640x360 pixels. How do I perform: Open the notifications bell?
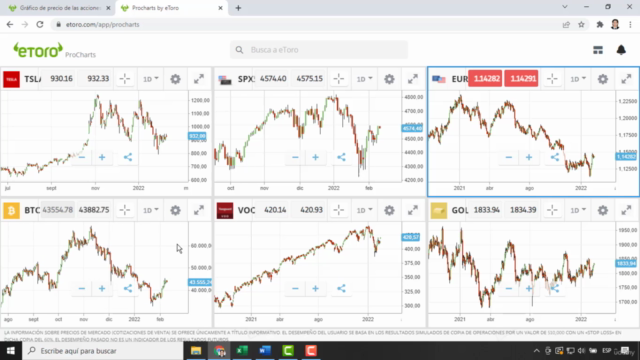click(x=621, y=50)
